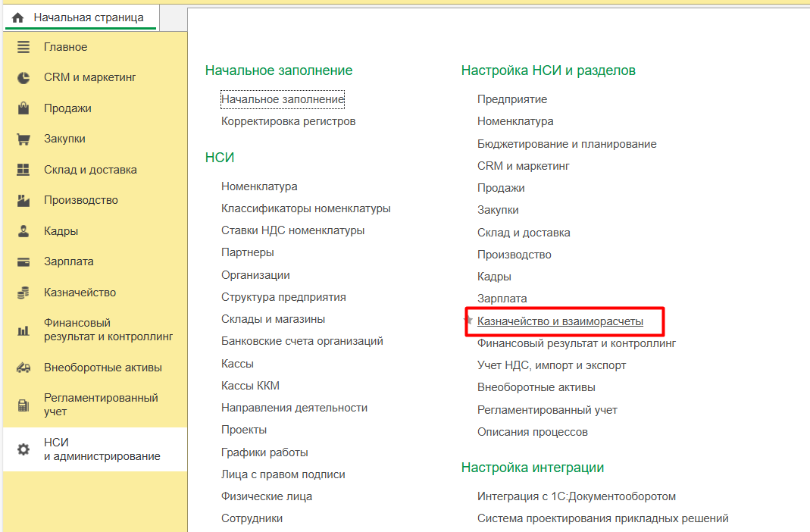This screenshot has width=810, height=532.
Task: Click the person icon for Кадры
Action: 23,231
